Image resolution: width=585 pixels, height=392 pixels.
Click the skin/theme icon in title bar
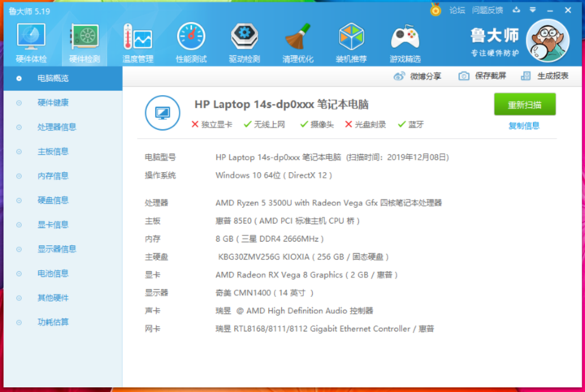coord(517,10)
